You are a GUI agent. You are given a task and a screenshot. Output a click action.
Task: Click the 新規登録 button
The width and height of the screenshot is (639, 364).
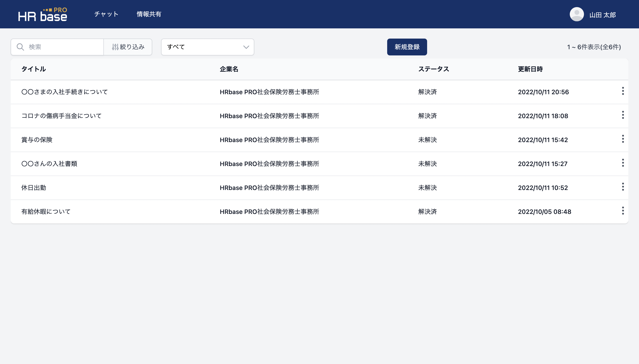[407, 47]
